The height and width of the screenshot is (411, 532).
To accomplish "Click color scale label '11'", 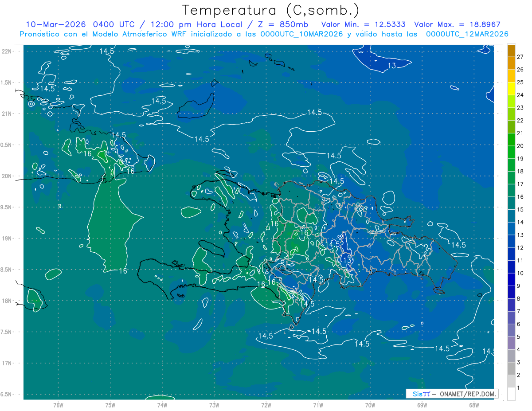I will click(520, 260).
